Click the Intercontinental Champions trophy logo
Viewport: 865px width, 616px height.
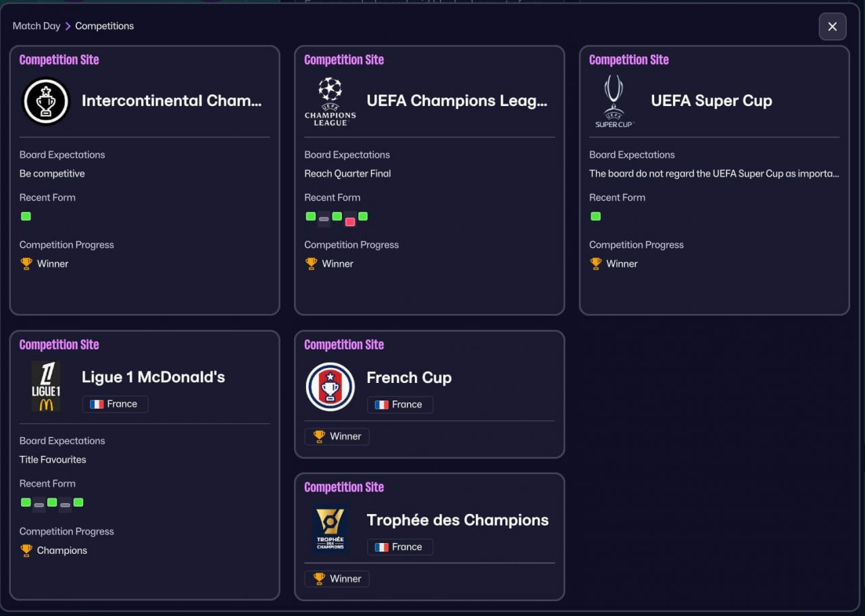(x=46, y=101)
